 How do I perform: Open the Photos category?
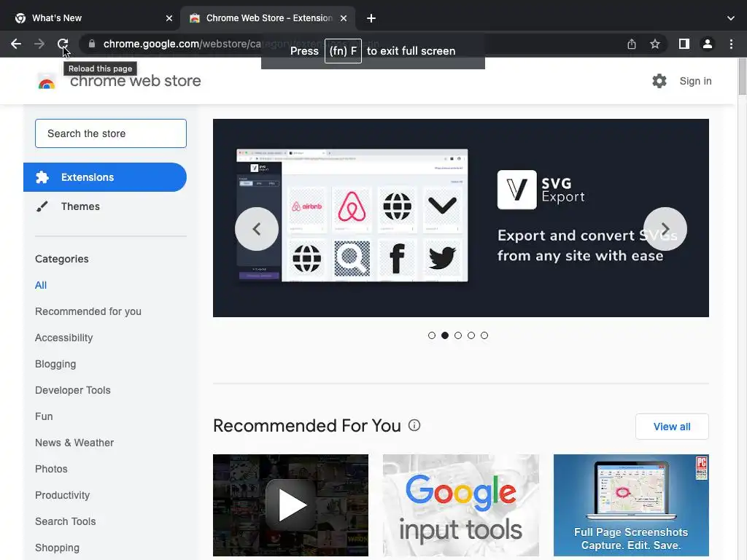pyautogui.click(x=52, y=469)
